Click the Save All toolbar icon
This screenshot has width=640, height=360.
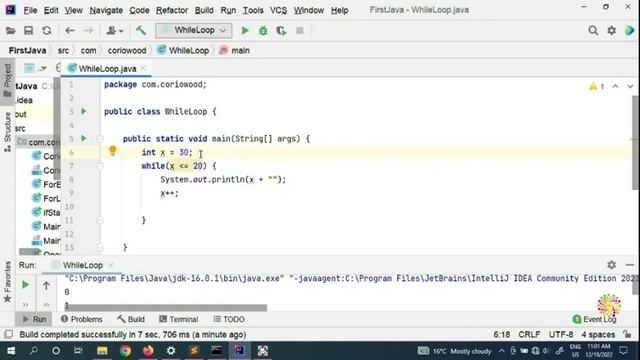click(x=28, y=31)
